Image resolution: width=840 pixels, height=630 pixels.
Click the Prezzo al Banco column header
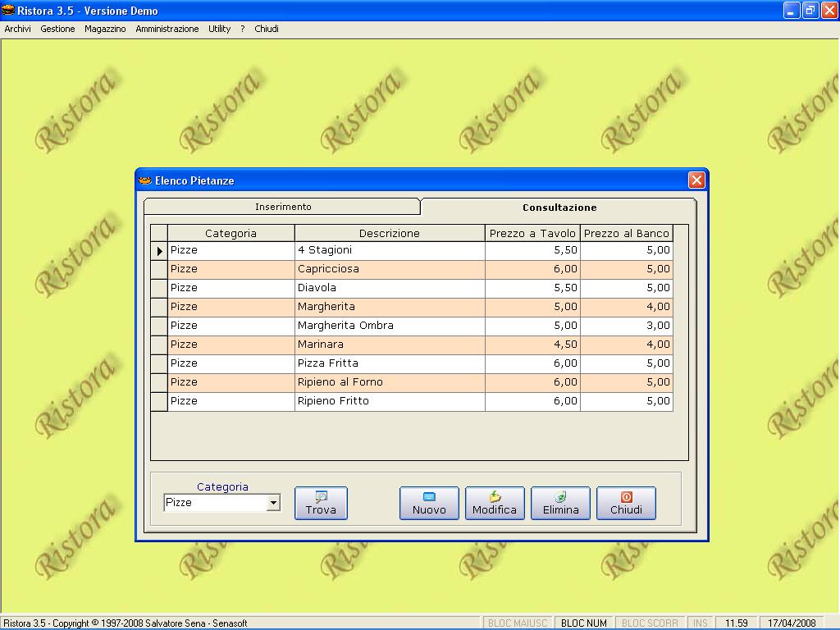pos(626,233)
